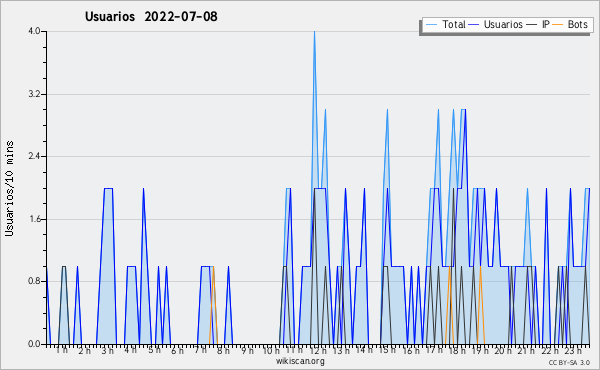Click the '8 h' x-axis label
600x370 pixels.
click(223, 351)
